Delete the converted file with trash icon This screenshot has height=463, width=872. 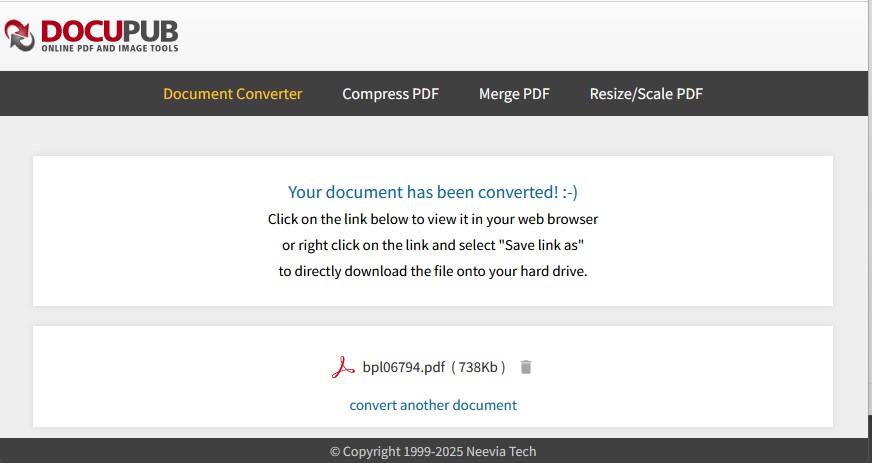pyautogui.click(x=526, y=367)
